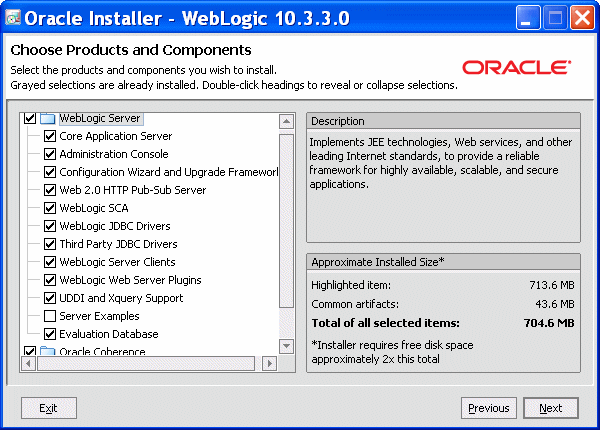Uncheck Evaluation Database checkbox
This screenshot has width=600, height=430.
point(50,334)
